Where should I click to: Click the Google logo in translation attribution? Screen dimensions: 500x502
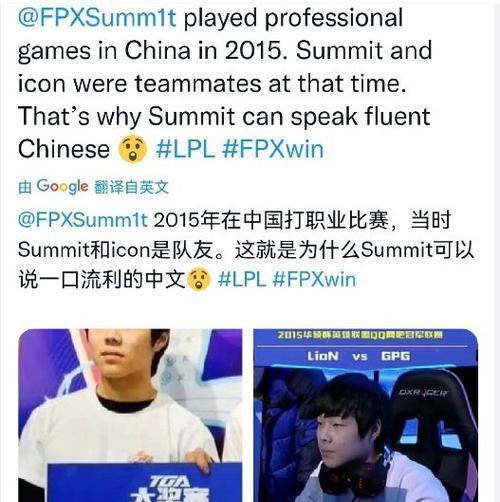[x=62, y=186]
